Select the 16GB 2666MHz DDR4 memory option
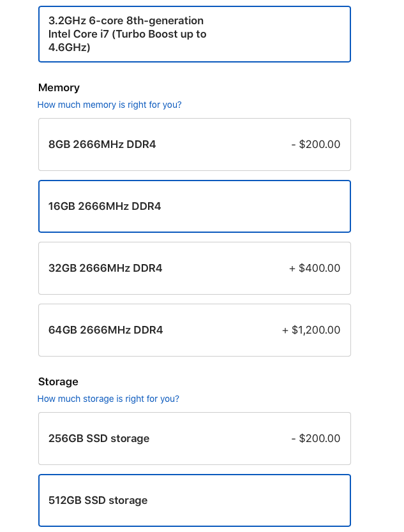 195,206
